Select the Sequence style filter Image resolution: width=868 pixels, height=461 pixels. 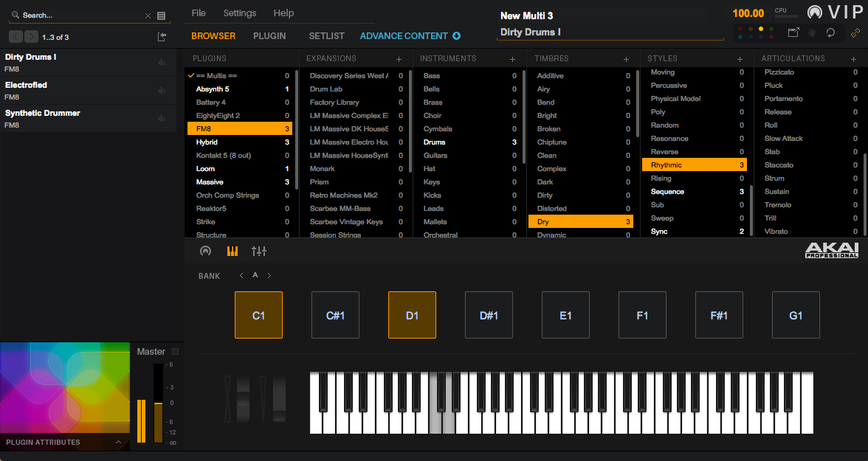click(x=694, y=192)
